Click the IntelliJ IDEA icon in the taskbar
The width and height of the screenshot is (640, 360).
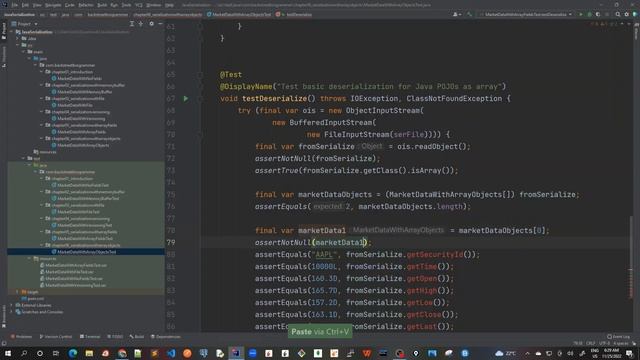236,353
